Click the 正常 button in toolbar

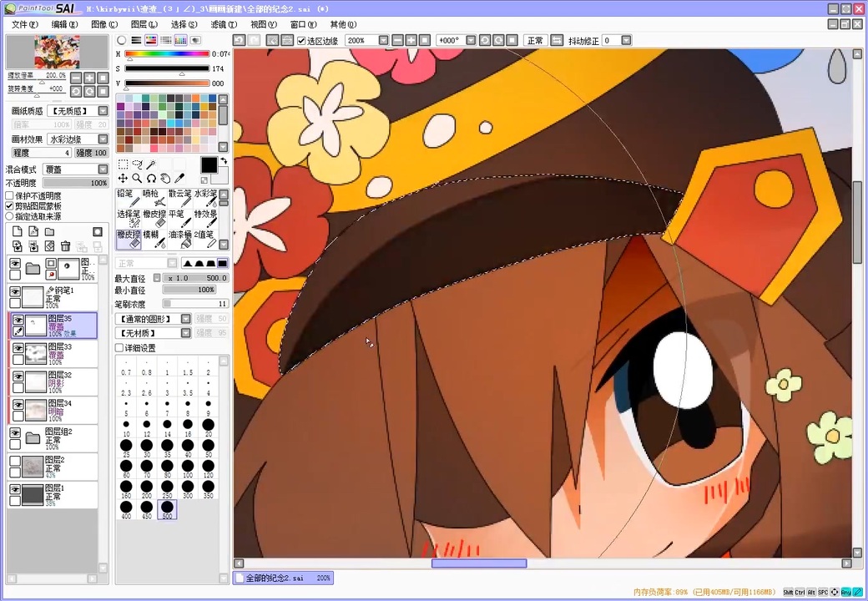pyautogui.click(x=535, y=40)
